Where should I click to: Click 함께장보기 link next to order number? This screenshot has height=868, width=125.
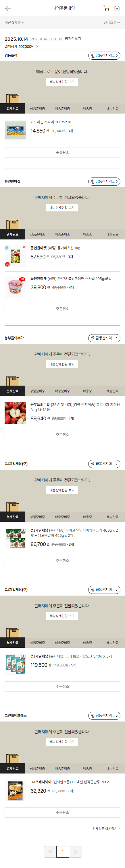click(73, 39)
